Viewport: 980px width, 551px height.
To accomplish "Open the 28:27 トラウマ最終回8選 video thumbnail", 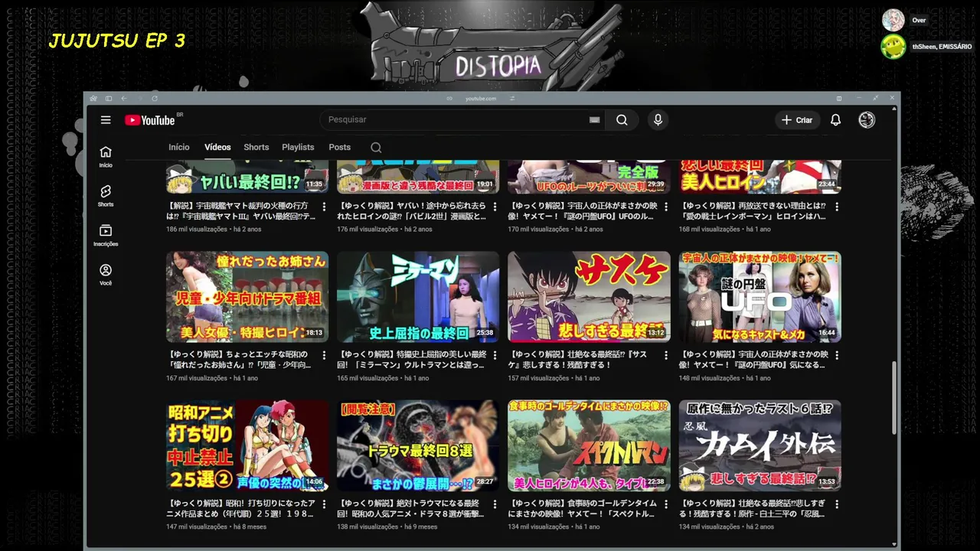I will pos(418,445).
